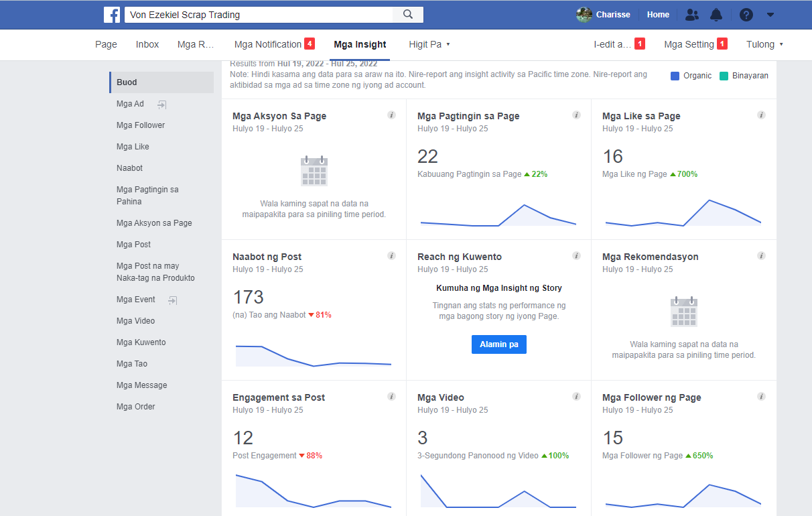Click the Naabot ng Post line chart
This screenshot has height=516, width=812.
click(x=314, y=356)
